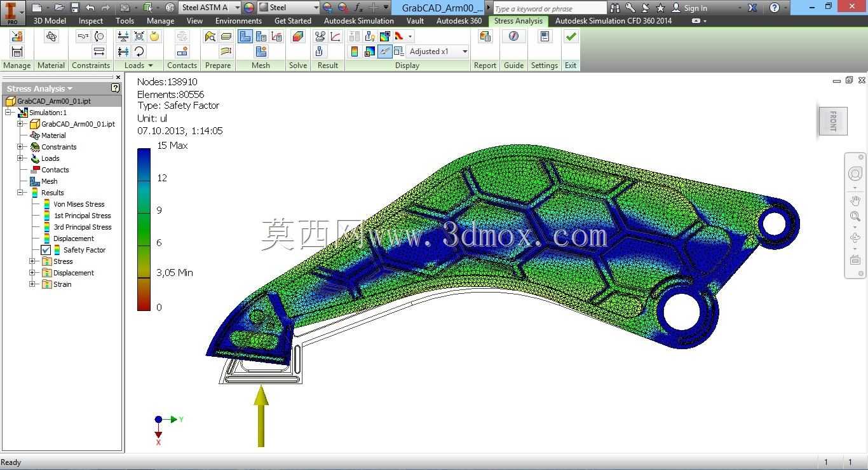This screenshot has width=868, height=470.
Task: Select Fixed constraint icon
Action: [x=83, y=36]
